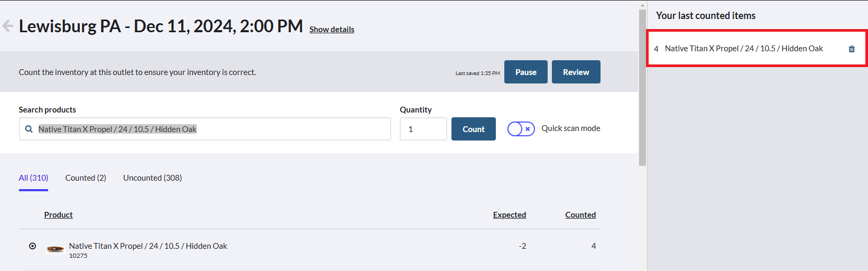Screen dimensions: 868x271
Task: Click the counted value 4 in table
Action: (x=594, y=246)
